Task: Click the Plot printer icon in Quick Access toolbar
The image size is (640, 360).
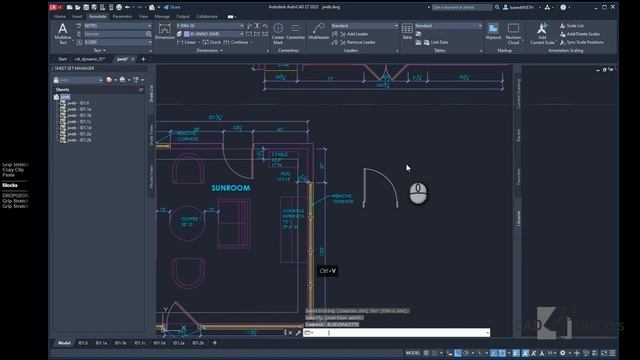Action: coord(119,7)
